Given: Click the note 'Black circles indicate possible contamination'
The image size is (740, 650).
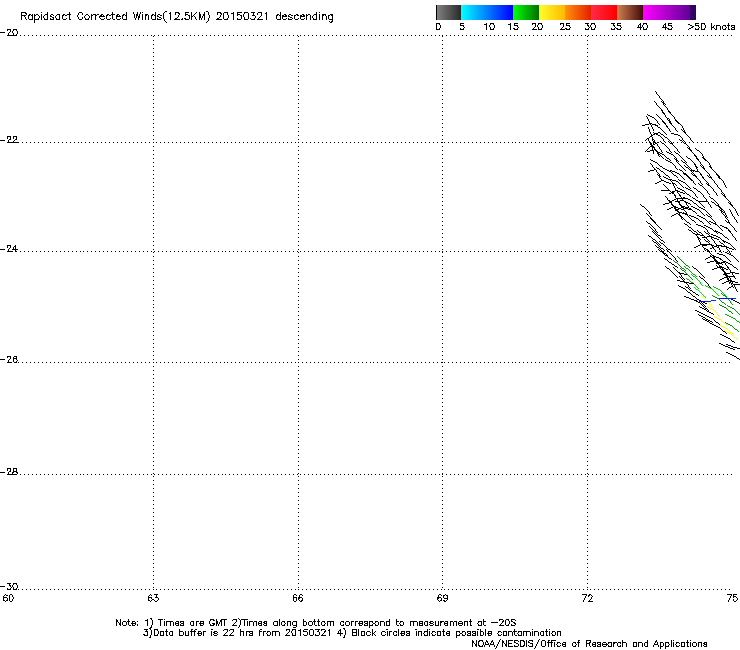Looking at the screenshot, I should 456,633.
